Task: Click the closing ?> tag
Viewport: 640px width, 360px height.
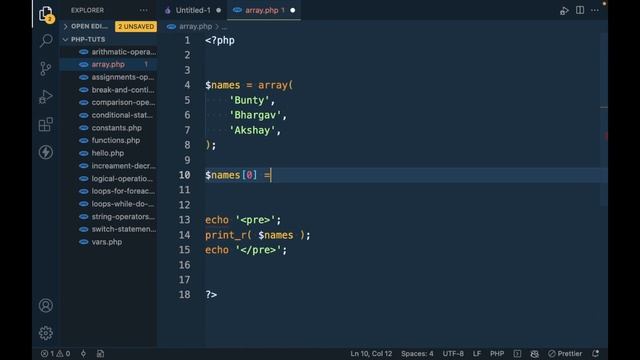Action: [x=211, y=295]
